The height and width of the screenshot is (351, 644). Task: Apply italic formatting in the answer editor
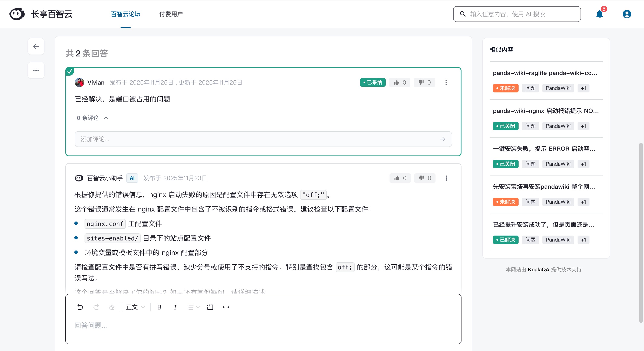175,307
